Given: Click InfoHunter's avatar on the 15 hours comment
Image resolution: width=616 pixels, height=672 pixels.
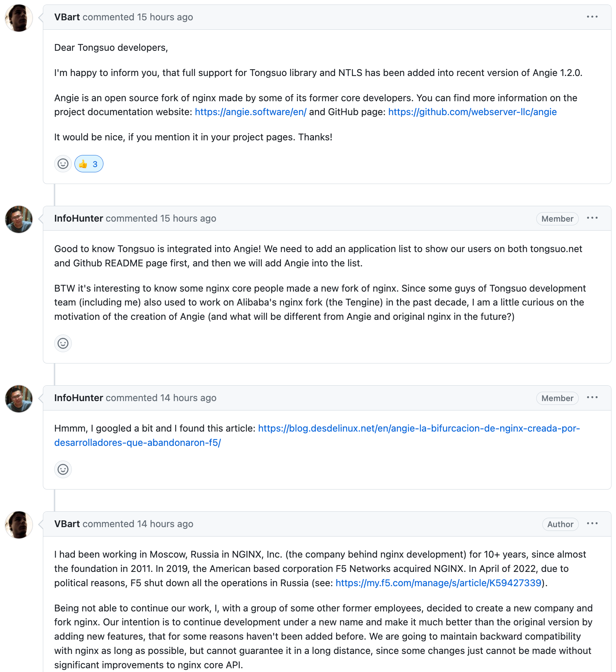Looking at the screenshot, I should (x=19, y=219).
